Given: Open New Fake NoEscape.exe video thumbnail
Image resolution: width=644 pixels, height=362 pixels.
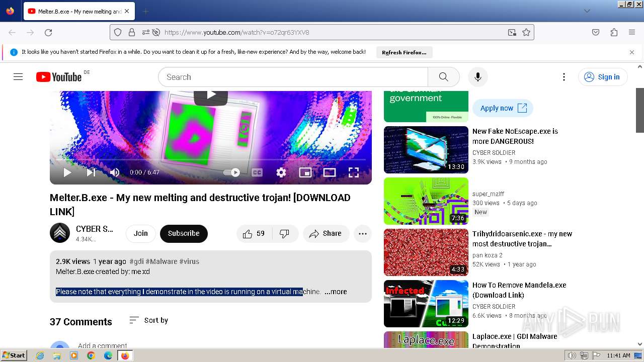Looking at the screenshot, I should [426, 150].
